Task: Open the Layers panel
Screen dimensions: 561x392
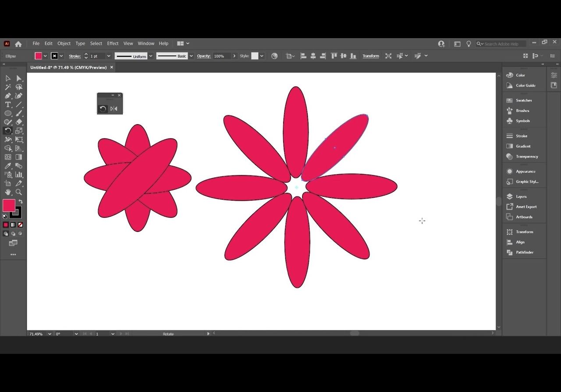Action: (521, 197)
